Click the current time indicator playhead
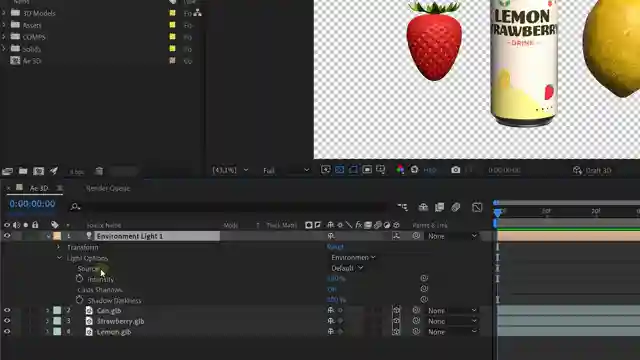The image size is (640, 360). pyautogui.click(x=497, y=212)
